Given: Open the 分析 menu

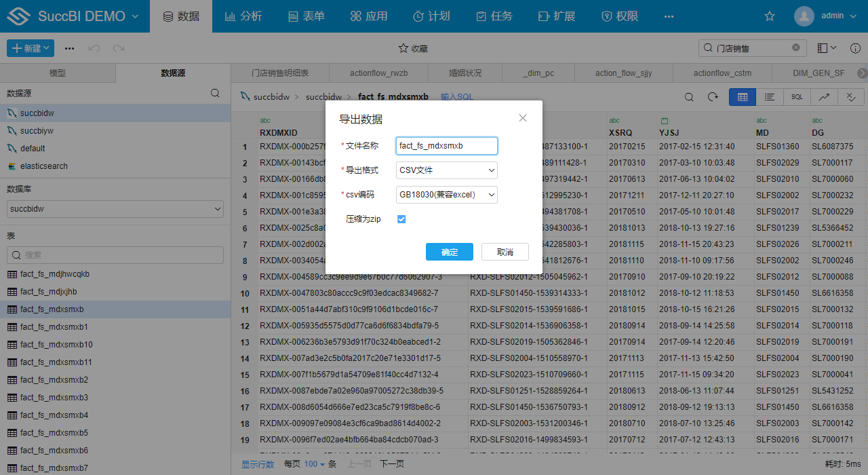Looking at the screenshot, I should pos(243,16).
